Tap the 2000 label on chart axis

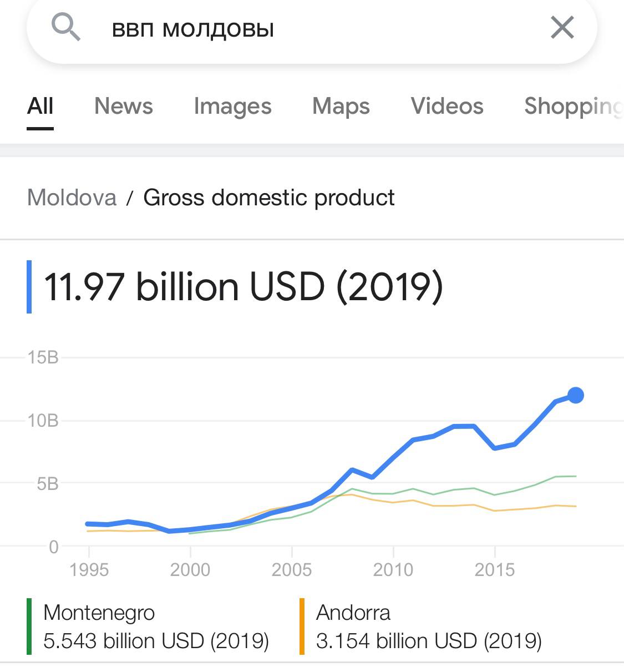click(x=190, y=570)
